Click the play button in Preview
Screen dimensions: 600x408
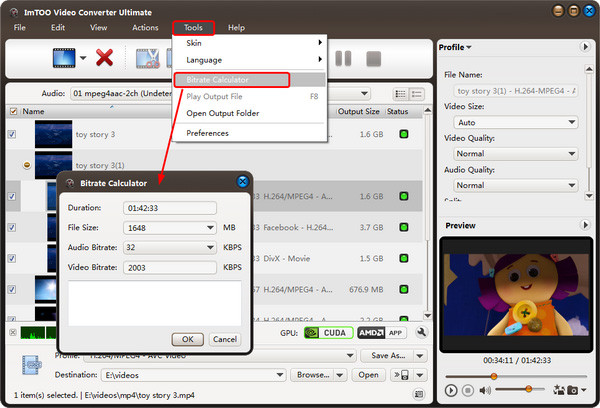pos(451,390)
